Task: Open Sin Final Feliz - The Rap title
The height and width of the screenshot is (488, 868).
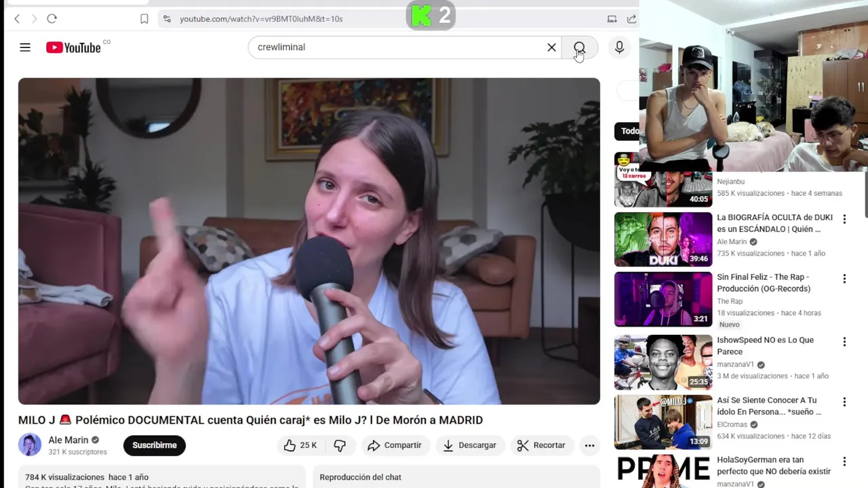Action: tap(764, 283)
